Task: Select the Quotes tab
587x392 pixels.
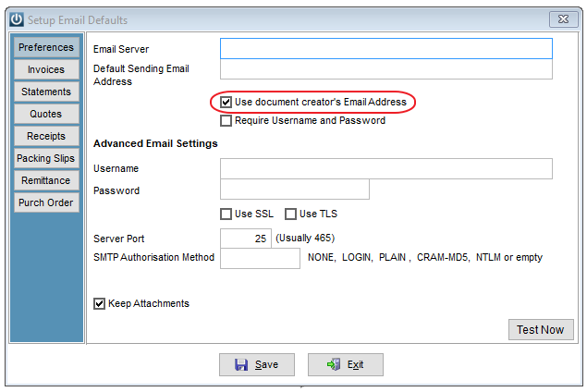Action: tap(46, 114)
